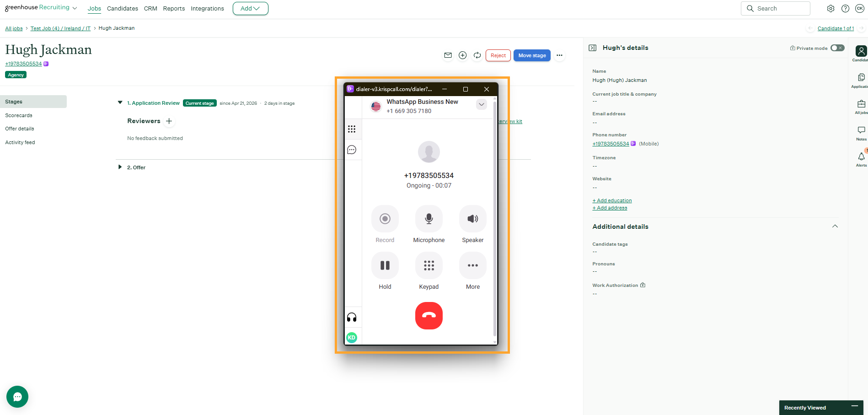Viewport: 868px width, 415px height.
Task: Click the transfer/refresh arrows icon near Reject
Action: 477,55
